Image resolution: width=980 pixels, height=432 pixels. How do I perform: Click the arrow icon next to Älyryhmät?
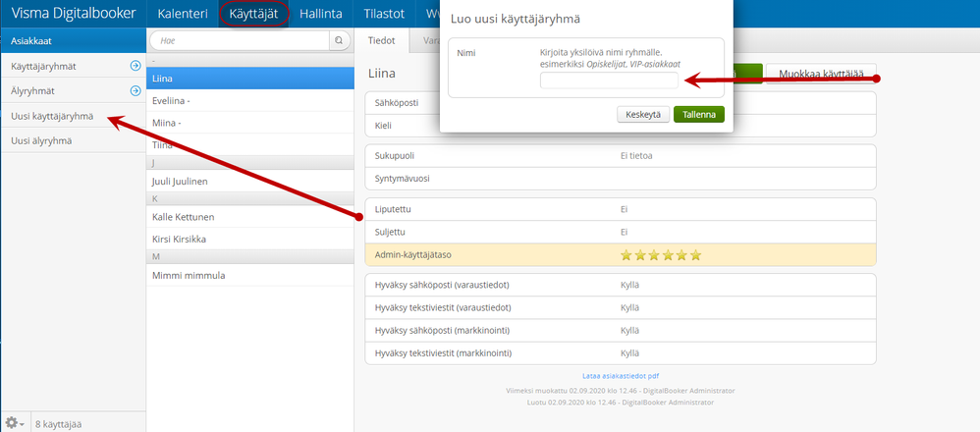[135, 90]
